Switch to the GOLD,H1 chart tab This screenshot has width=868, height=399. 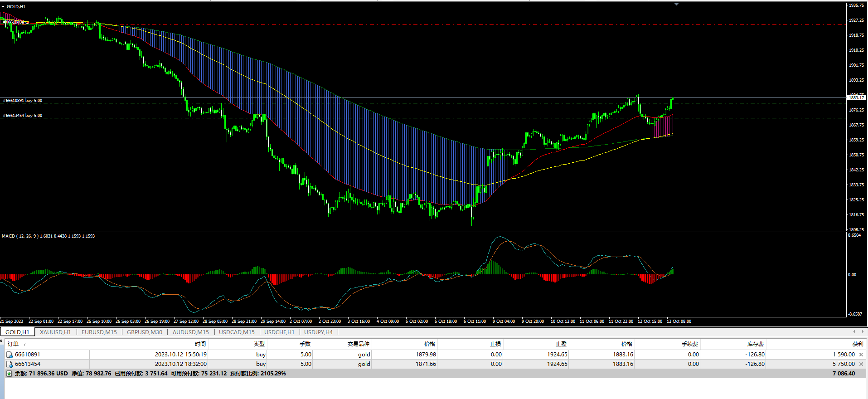17,332
